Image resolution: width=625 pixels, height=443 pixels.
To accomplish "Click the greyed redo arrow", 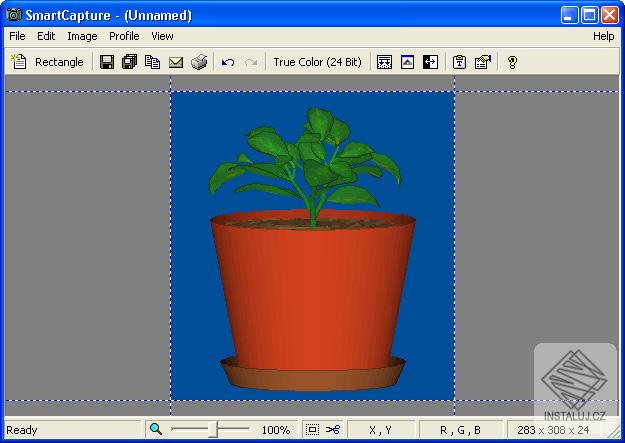I will (x=251, y=62).
